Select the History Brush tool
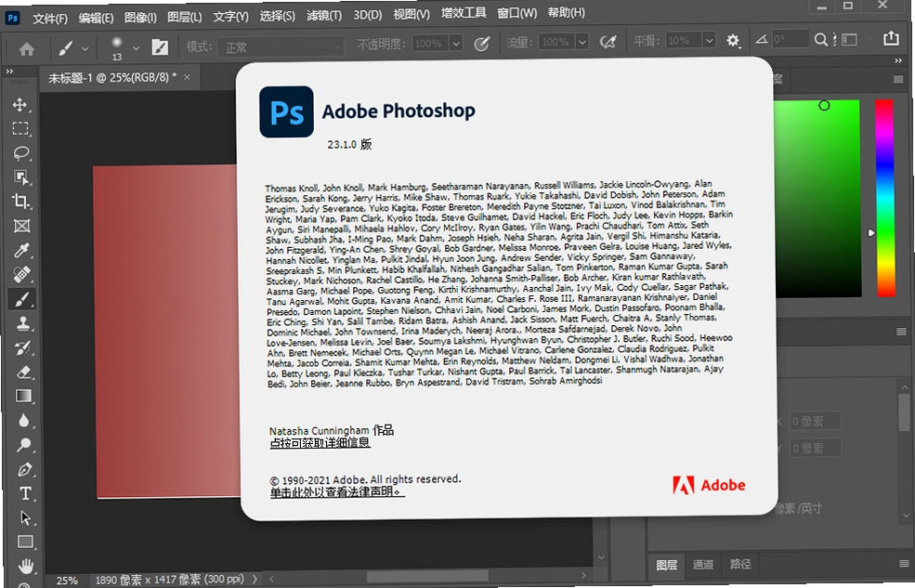The width and height of the screenshot is (915, 588). [23, 347]
